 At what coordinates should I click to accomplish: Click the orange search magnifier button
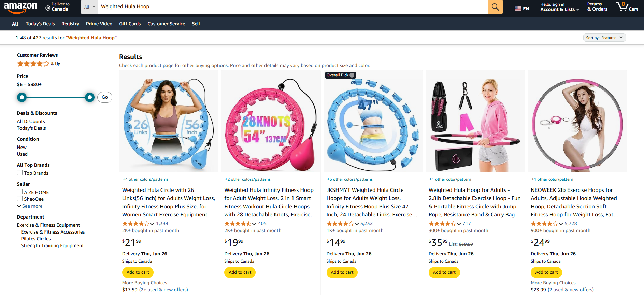495,7
